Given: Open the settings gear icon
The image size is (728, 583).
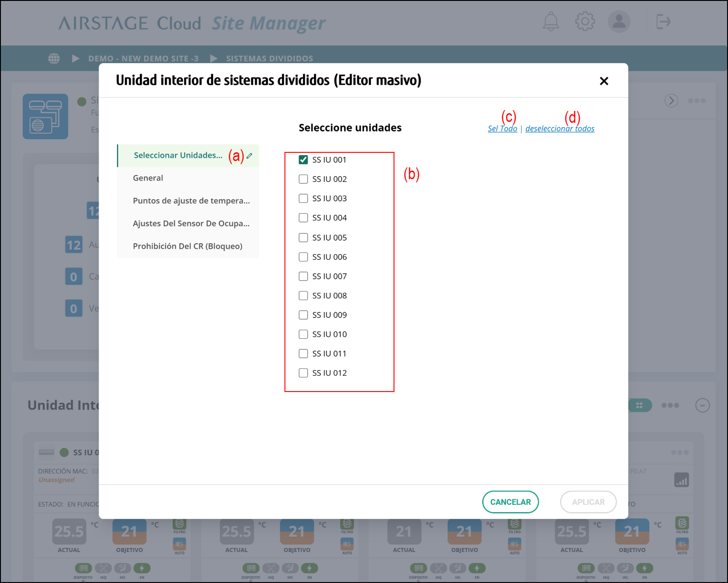Looking at the screenshot, I should 585,22.
